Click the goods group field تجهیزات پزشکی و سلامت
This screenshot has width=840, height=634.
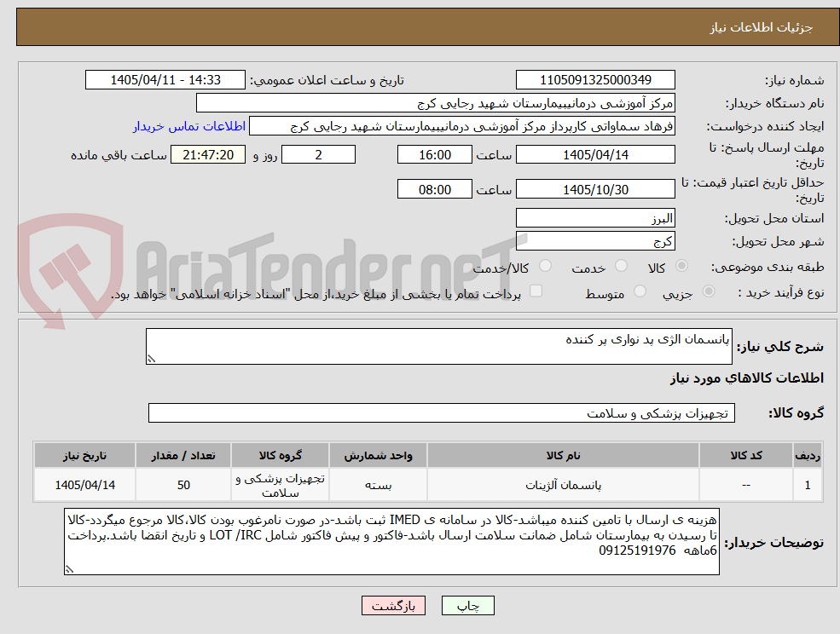(x=442, y=412)
